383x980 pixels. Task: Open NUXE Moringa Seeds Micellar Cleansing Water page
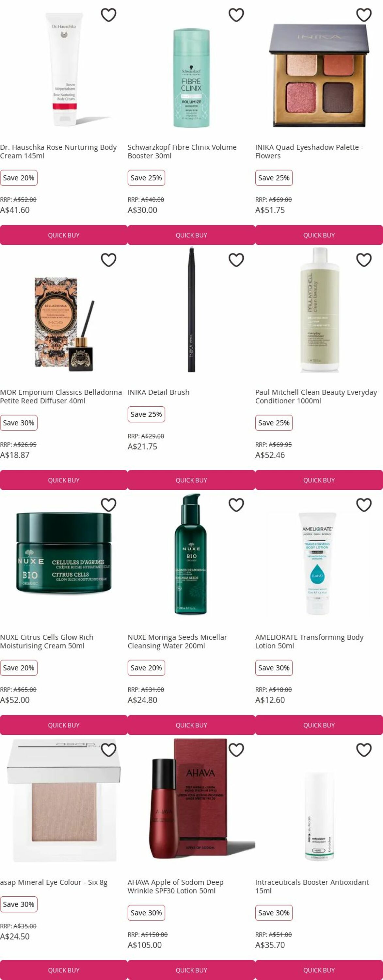click(177, 642)
